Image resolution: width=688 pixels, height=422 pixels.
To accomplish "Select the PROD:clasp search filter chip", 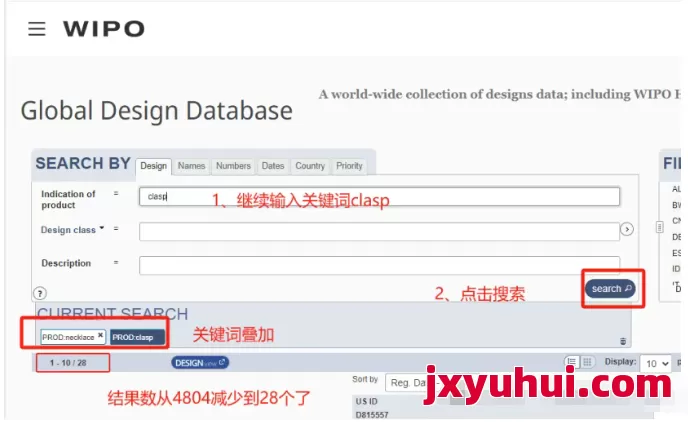I will tap(137, 337).
